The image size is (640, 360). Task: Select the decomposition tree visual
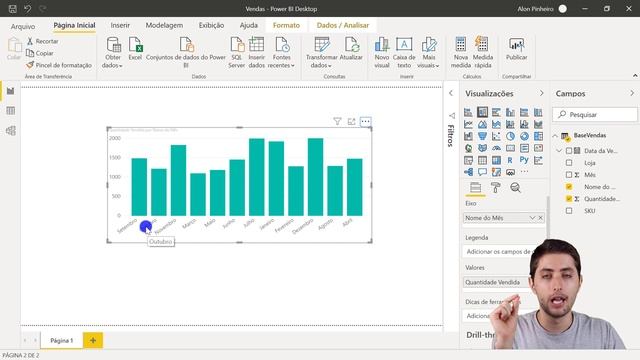(x=468, y=172)
